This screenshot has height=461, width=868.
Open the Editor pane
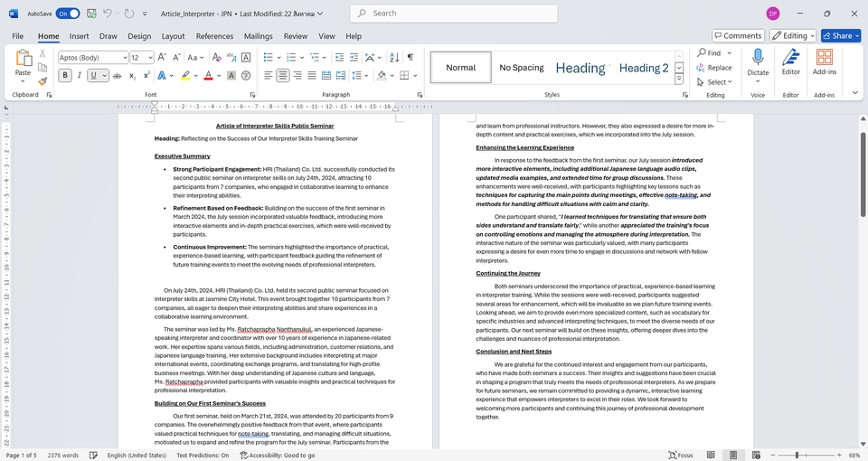(790, 61)
